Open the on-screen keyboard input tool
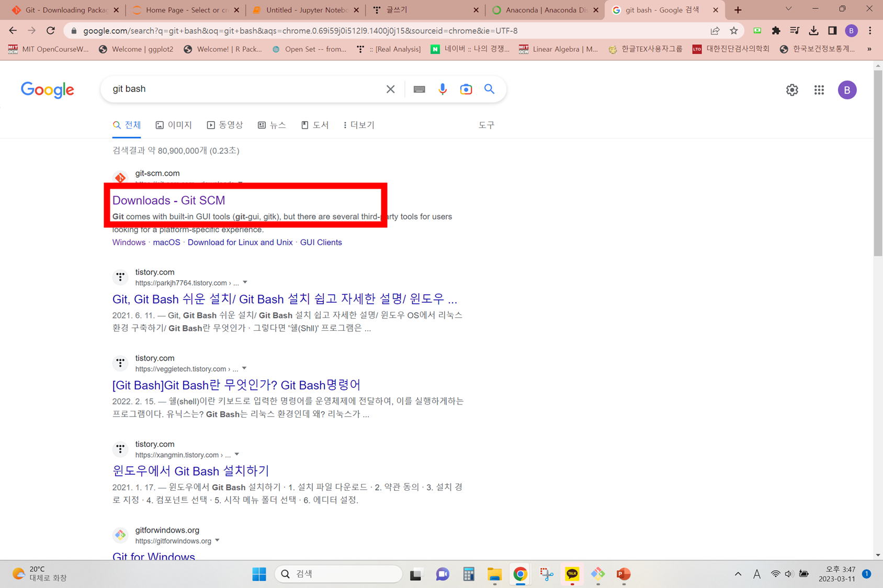The width and height of the screenshot is (883, 588). pos(419,89)
